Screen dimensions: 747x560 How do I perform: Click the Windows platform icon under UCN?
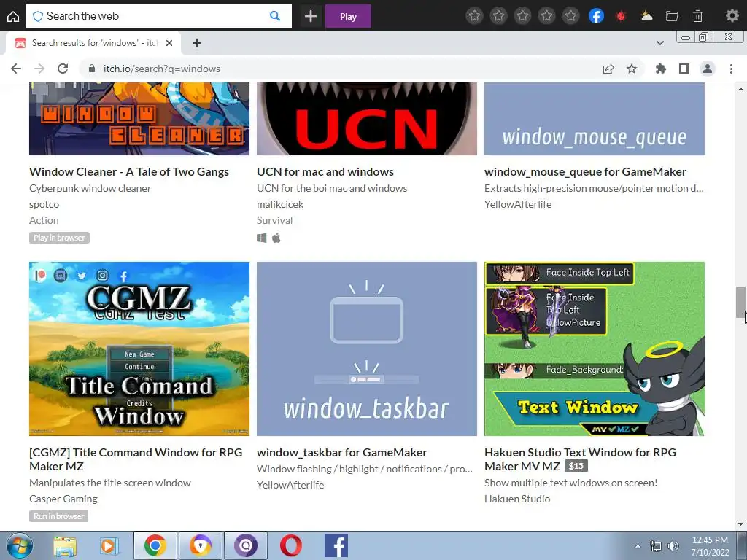(262, 238)
